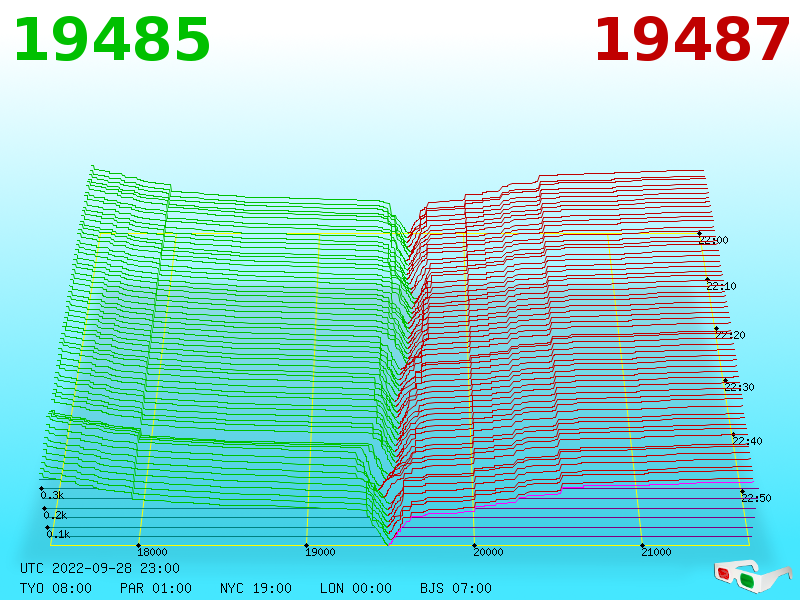Click the 22:50 time axis marker
Viewport: 800px width, 600px height.
[756, 498]
